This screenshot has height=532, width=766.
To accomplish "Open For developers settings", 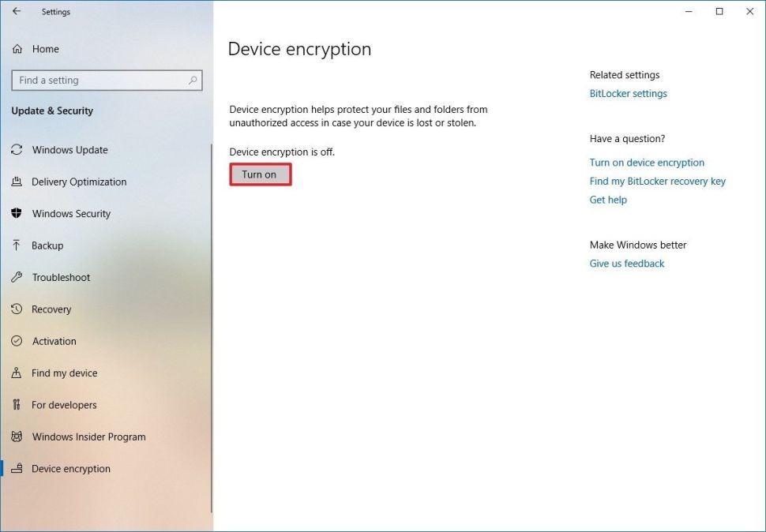I will [17, 404].
